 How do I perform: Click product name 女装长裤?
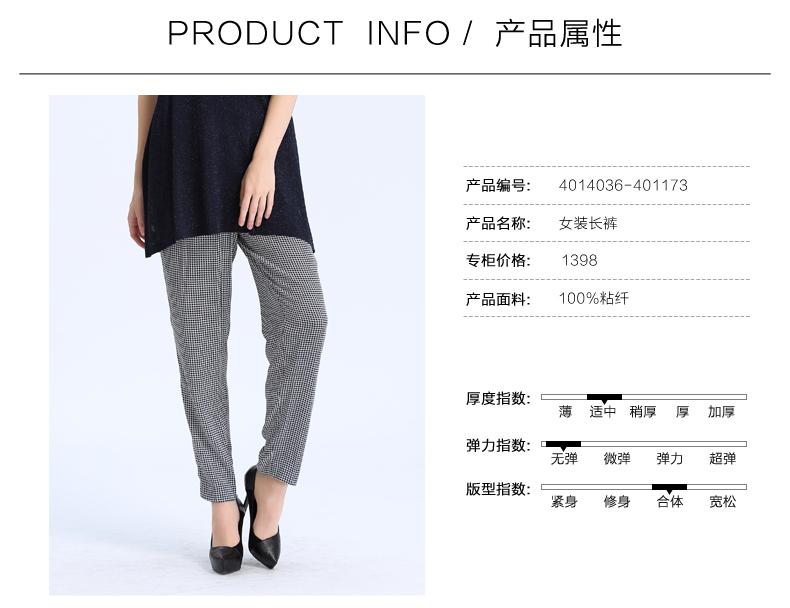[x=587, y=223]
